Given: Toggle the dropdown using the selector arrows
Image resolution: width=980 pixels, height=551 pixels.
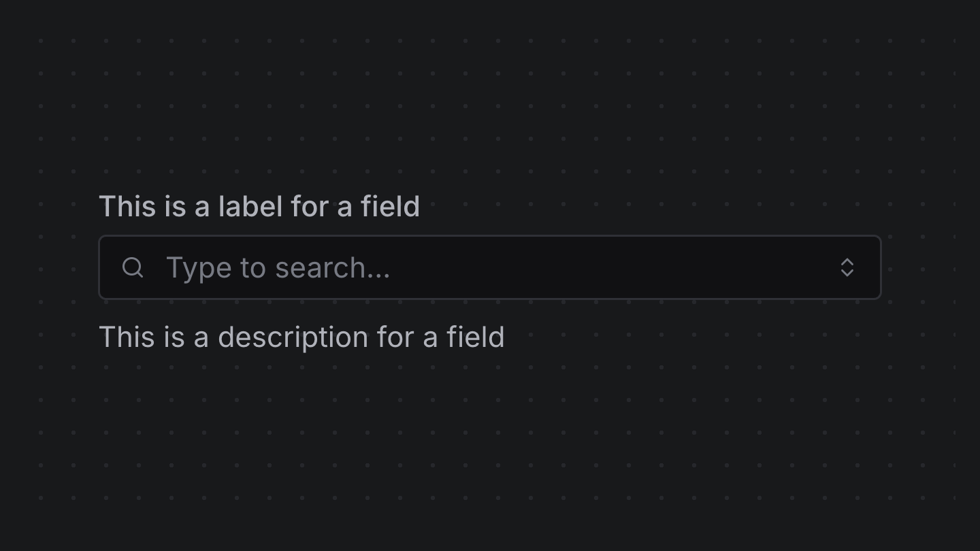Looking at the screenshot, I should tap(847, 267).
